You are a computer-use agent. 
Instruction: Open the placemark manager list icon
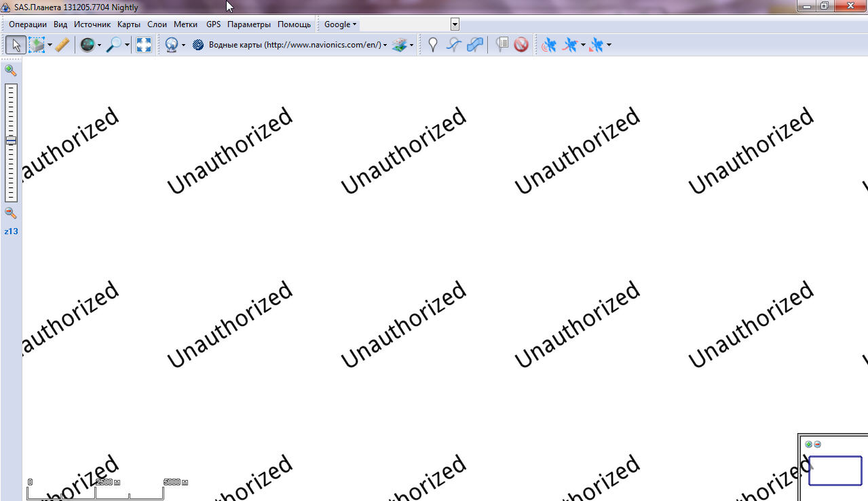click(502, 45)
